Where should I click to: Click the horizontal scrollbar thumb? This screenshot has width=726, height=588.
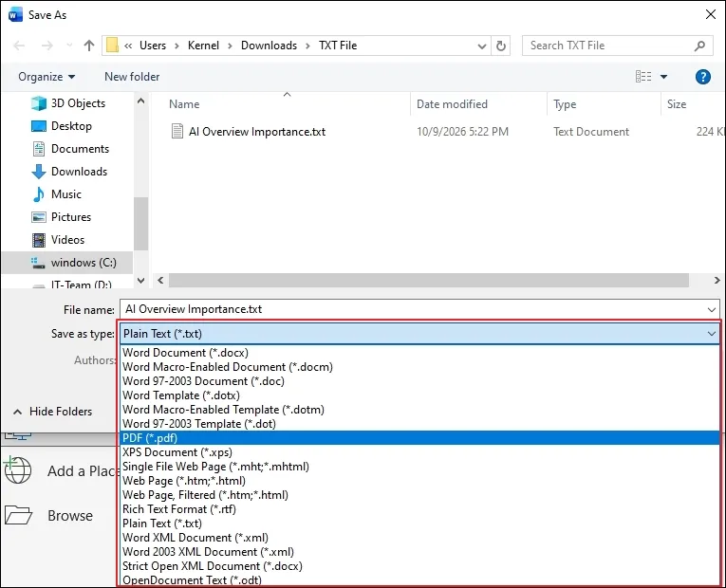(429, 281)
